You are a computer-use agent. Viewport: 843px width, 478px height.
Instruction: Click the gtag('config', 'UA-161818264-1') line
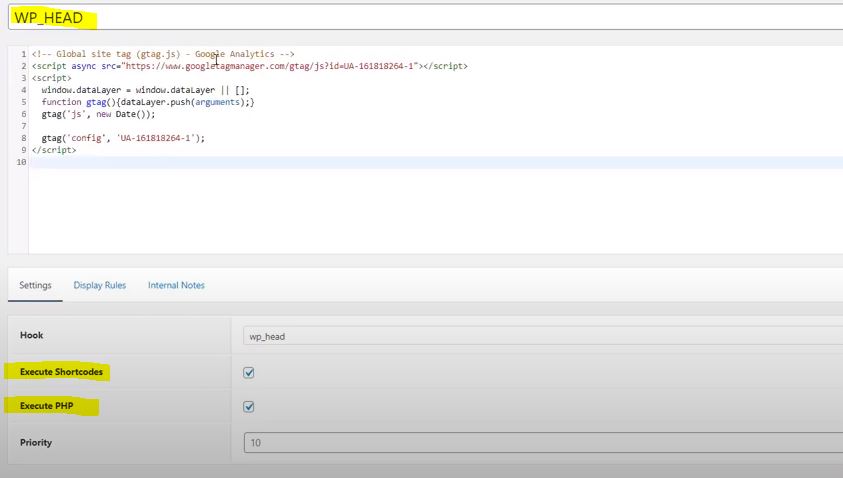(123, 138)
